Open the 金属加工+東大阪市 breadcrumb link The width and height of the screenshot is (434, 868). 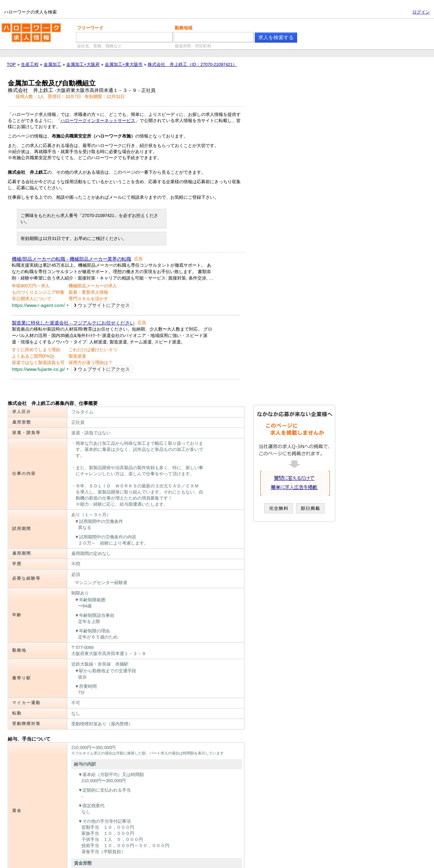(x=124, y=65)
